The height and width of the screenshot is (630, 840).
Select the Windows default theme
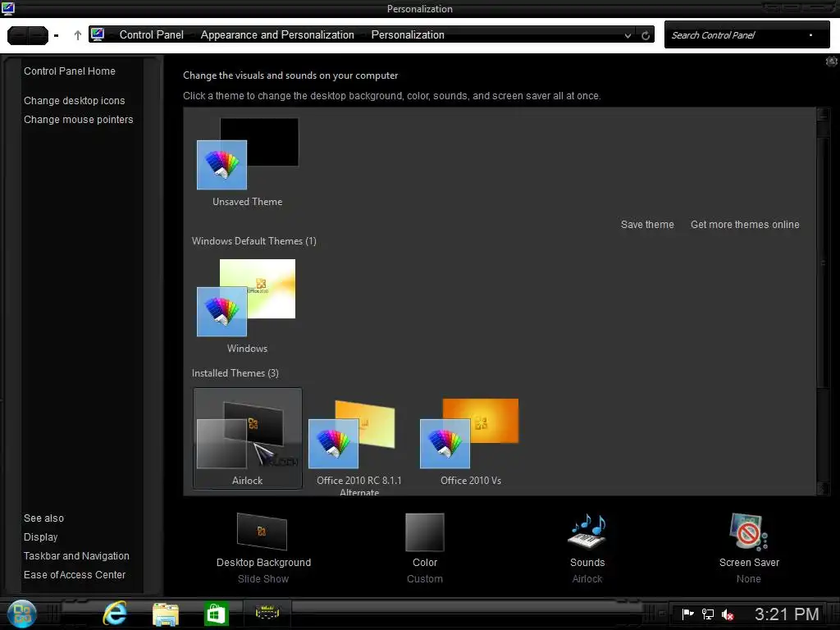tap(247, 307)
